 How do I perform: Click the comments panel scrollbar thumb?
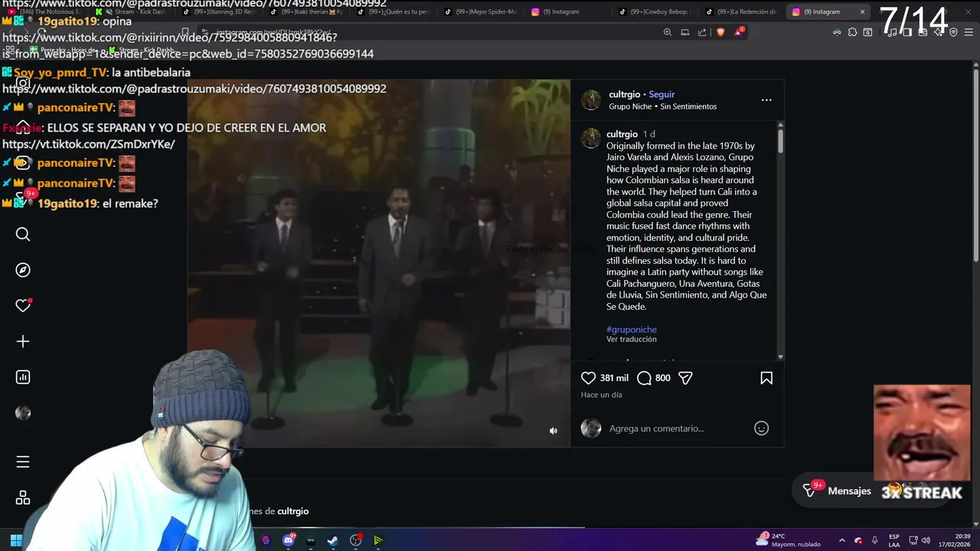click(780, 141)
